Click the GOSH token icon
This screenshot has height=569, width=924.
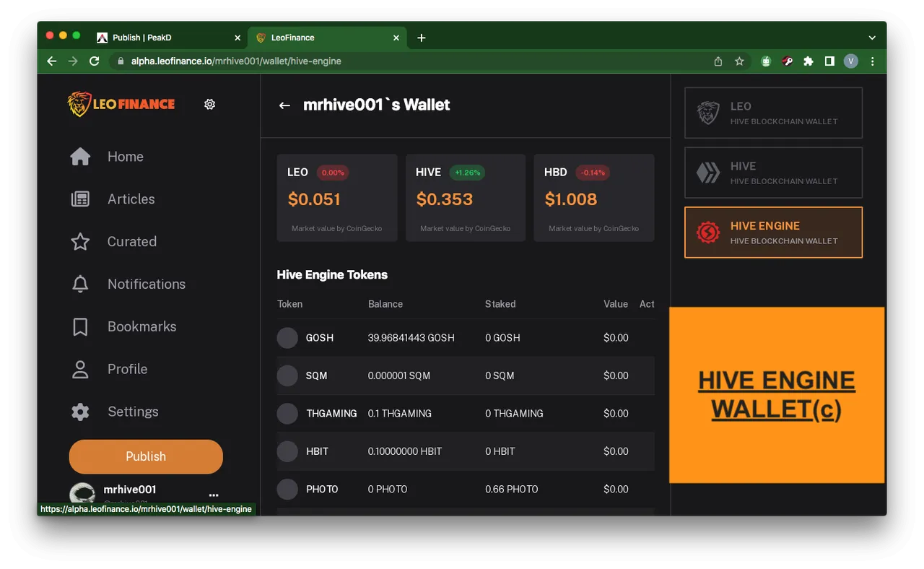[287, 338]
